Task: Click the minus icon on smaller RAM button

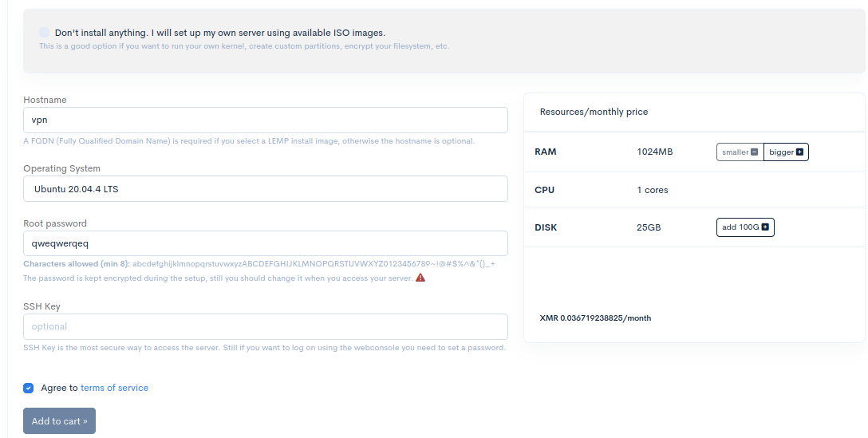Action: 755,152
